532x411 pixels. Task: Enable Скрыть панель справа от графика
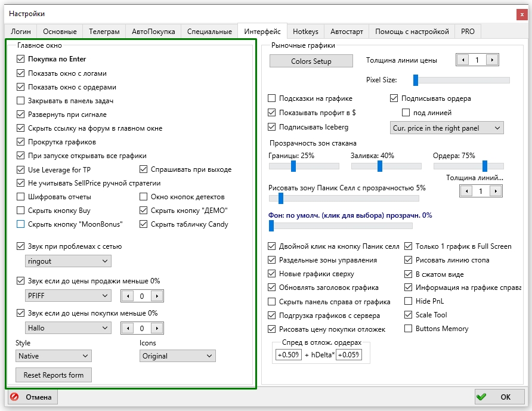[x=271, y=301]
